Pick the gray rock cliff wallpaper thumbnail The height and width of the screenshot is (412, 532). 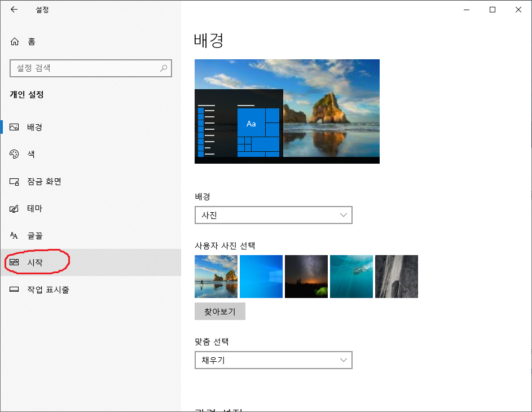coord(397,277)
